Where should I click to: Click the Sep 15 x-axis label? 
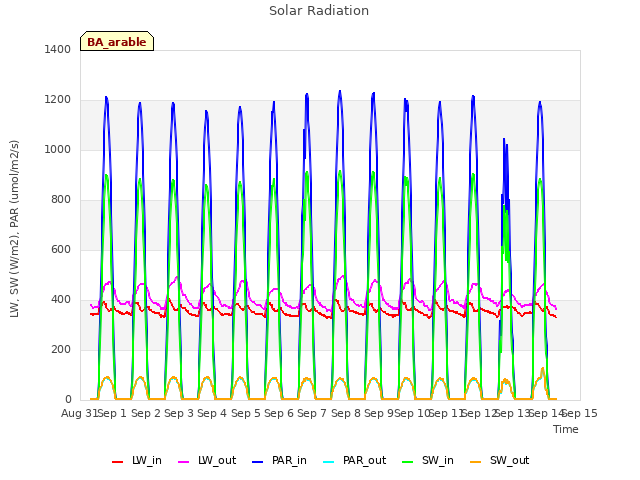pos(580,414)
